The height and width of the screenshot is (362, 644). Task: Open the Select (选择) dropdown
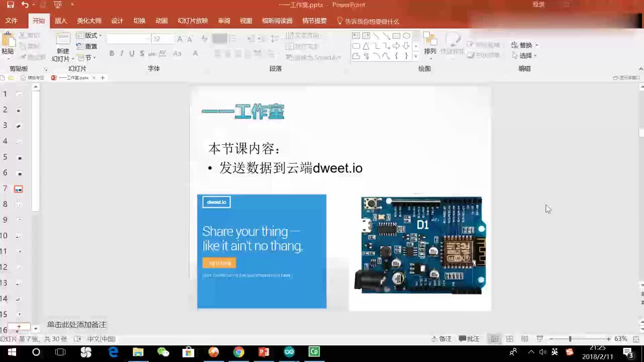tap(524, 55)
